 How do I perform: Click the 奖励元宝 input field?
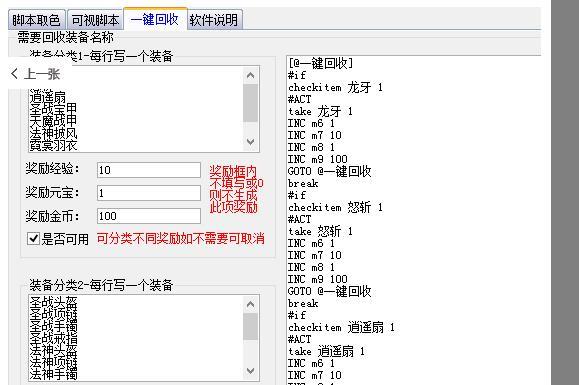pyautogui.click(x=149, y=193)
